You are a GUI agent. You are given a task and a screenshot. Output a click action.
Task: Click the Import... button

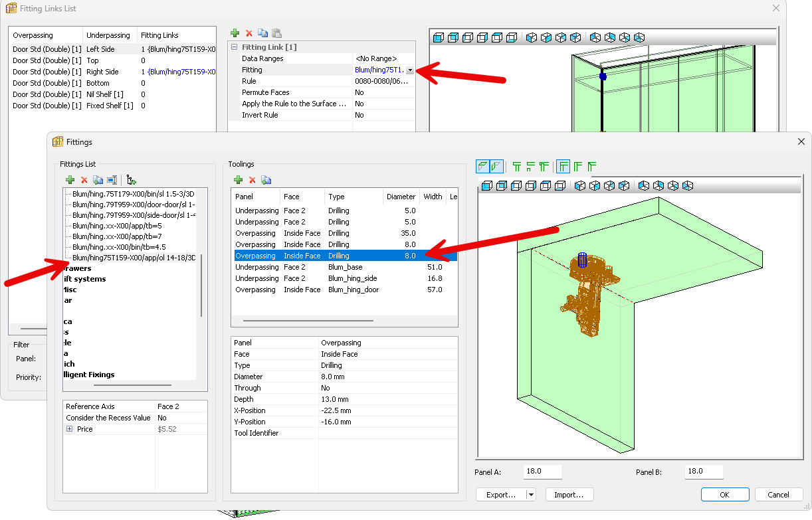[569, 495]
